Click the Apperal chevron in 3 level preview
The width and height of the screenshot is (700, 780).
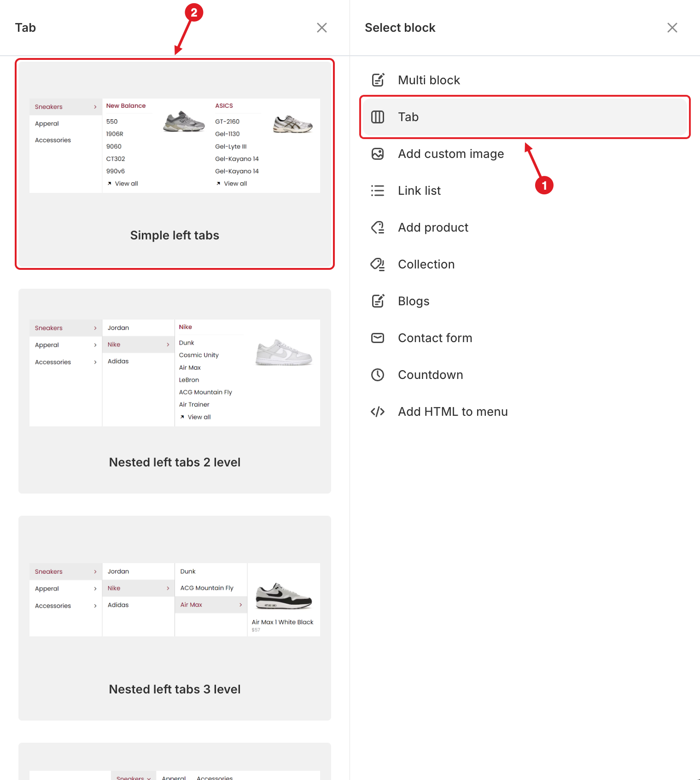coord(95,588)
